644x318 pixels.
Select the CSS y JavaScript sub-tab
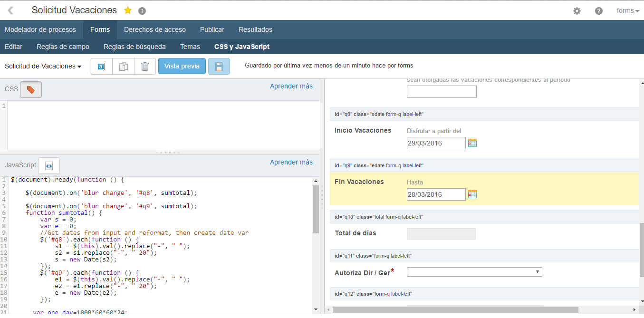(242, 47)
